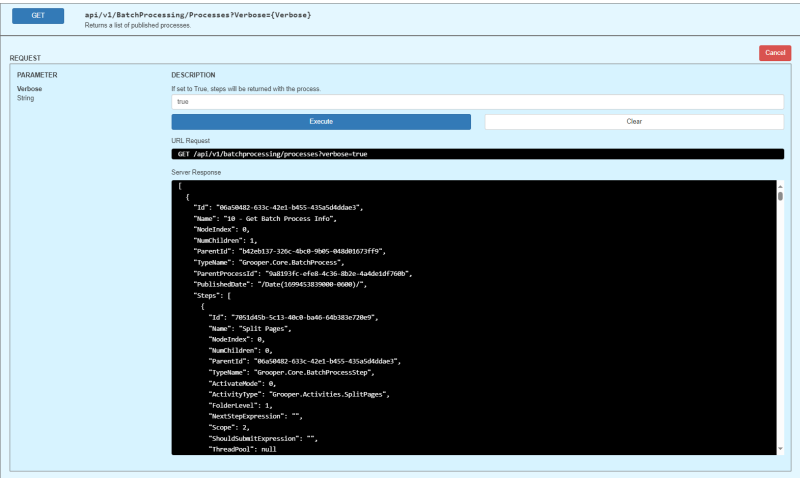The width and height of the screenshot is (800, 478).
Task: Click the Clear button
Action: pos(634,122)
